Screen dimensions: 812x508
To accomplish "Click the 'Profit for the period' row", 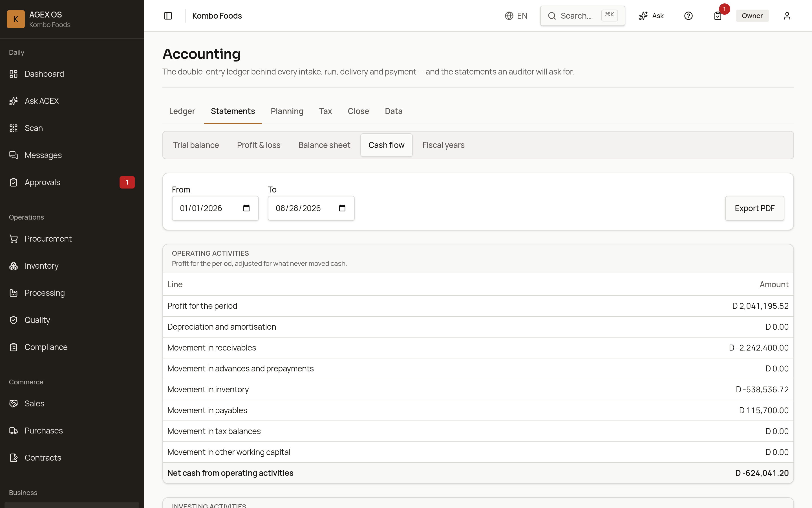I will pos(478,306).
